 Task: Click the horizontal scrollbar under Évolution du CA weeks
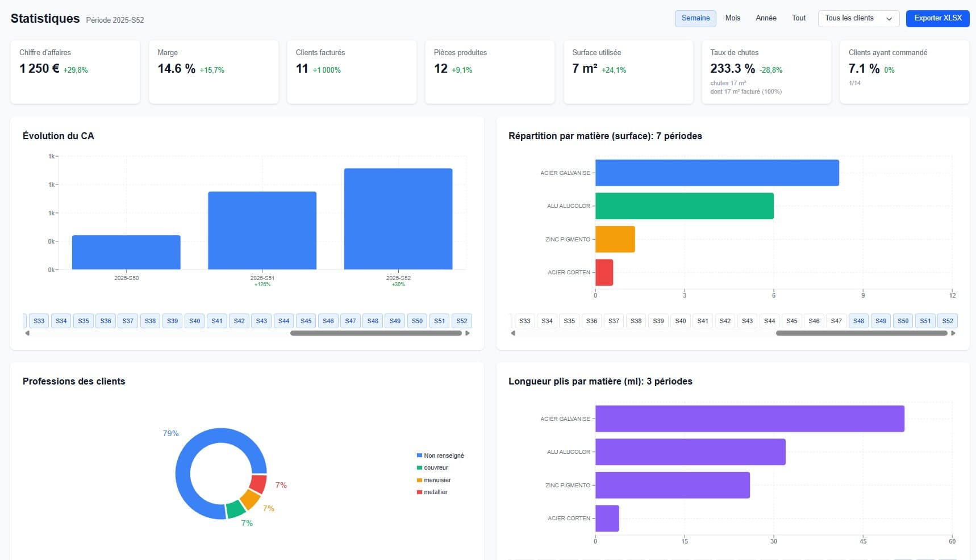pos(376,333)
